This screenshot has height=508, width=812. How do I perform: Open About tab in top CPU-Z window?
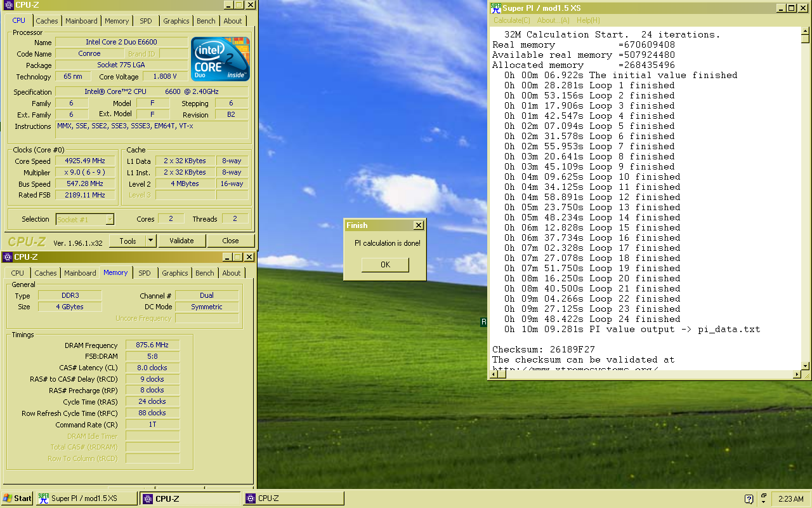(x=233, y=21)
